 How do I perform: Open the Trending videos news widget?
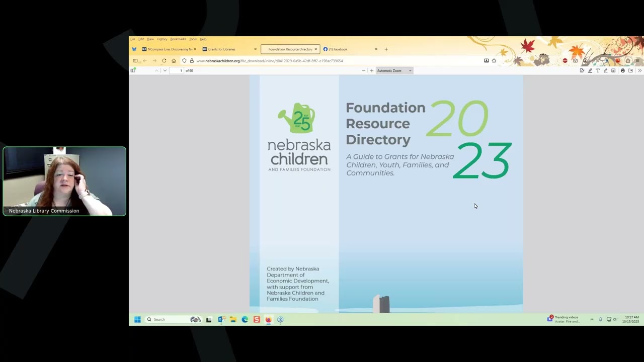pos(565,319)
